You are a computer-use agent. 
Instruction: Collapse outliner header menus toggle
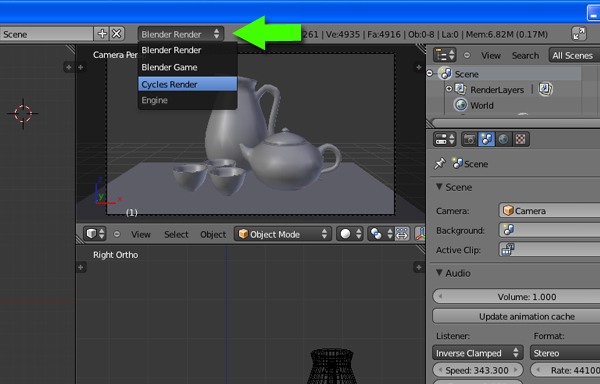[x=467, y=55]
